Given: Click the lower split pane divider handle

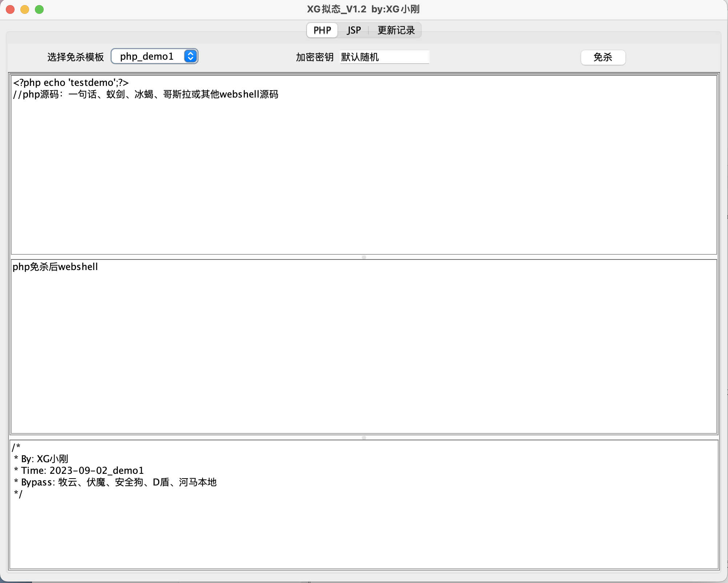Looking at the screenshot, I should pyautogui.click(x=364, y=438).
